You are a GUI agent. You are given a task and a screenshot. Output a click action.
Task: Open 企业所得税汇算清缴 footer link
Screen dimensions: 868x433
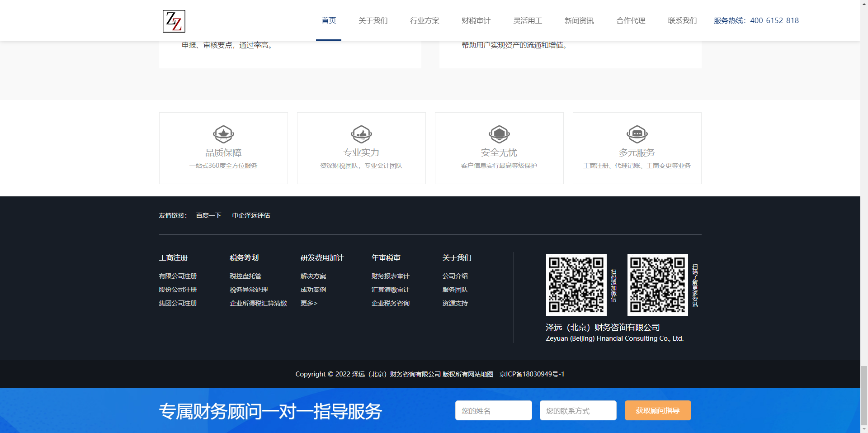(x=258, y=303)
